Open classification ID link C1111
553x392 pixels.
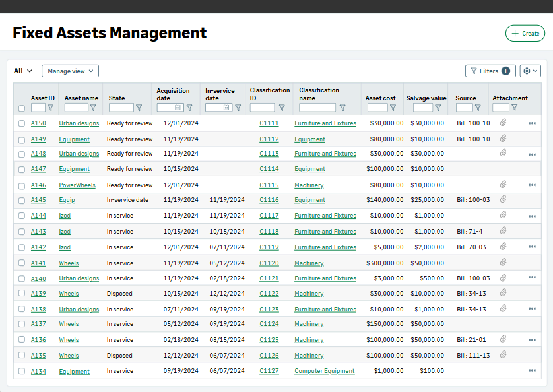tap(269, 123)
